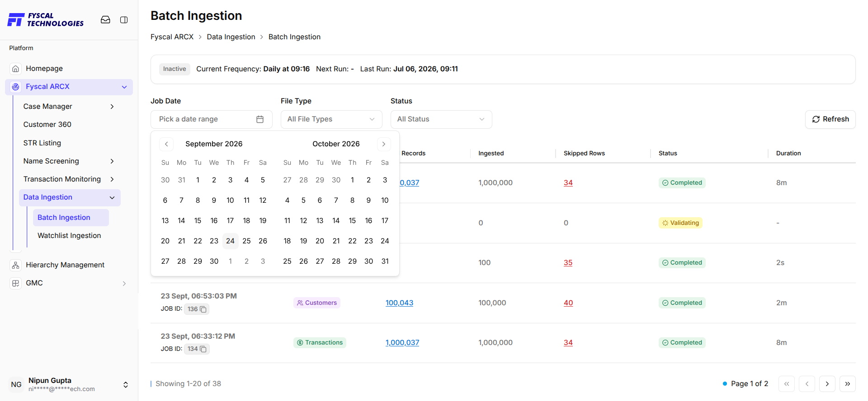Open the 1,000,037 records link for job 134
868x401 pixels.
pos(402,343)
